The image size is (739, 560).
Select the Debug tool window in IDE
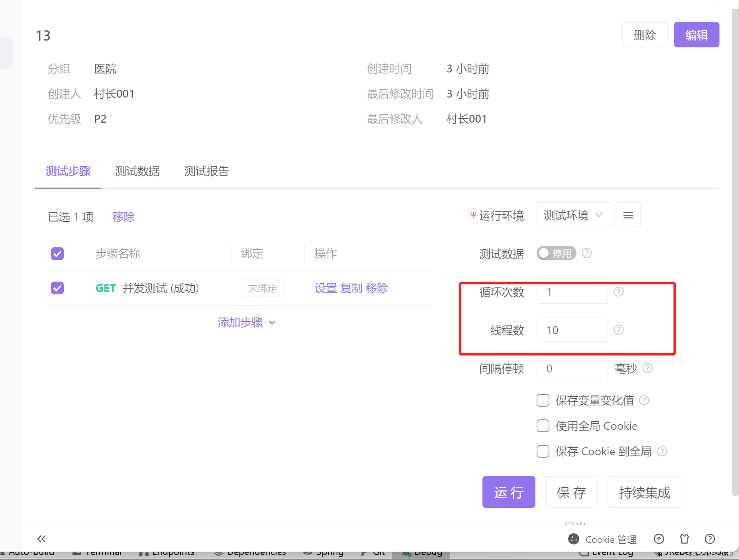[x=427, y=552]
